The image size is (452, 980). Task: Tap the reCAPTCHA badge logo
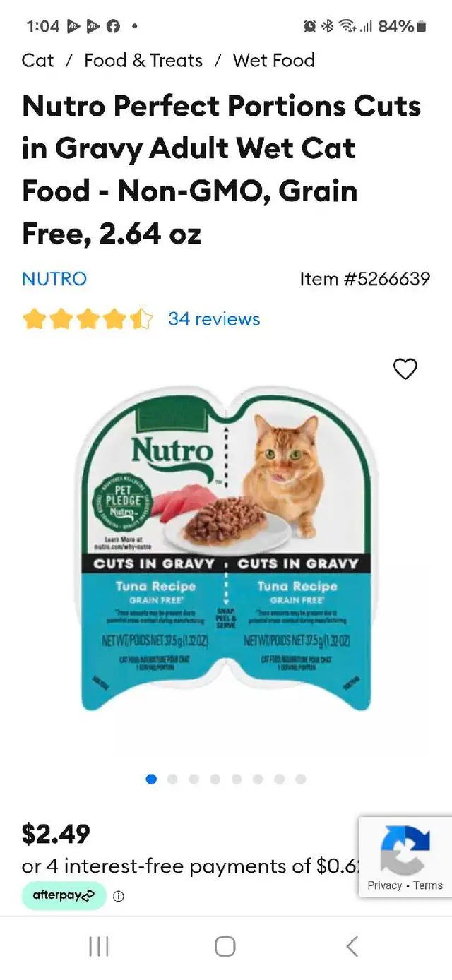(x=405, y=850)
